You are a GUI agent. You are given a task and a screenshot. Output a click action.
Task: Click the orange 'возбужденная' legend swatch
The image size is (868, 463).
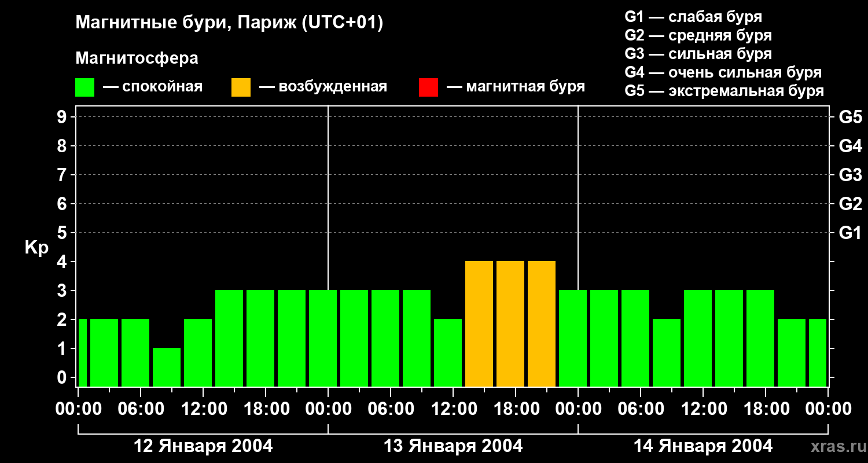(x=241, y=87)
